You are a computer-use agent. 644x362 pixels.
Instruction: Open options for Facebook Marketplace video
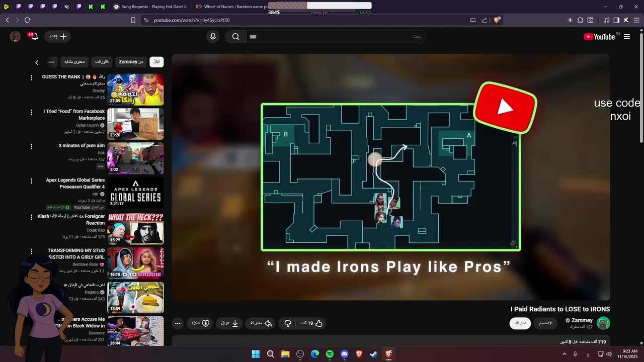point(31,112)
